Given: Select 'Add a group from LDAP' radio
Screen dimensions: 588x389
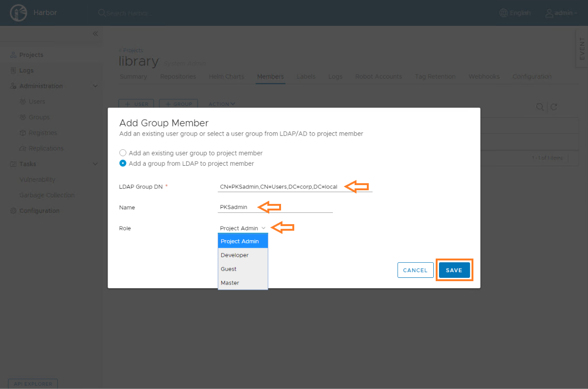Looking at the screenshot, I should pos(123,163).
